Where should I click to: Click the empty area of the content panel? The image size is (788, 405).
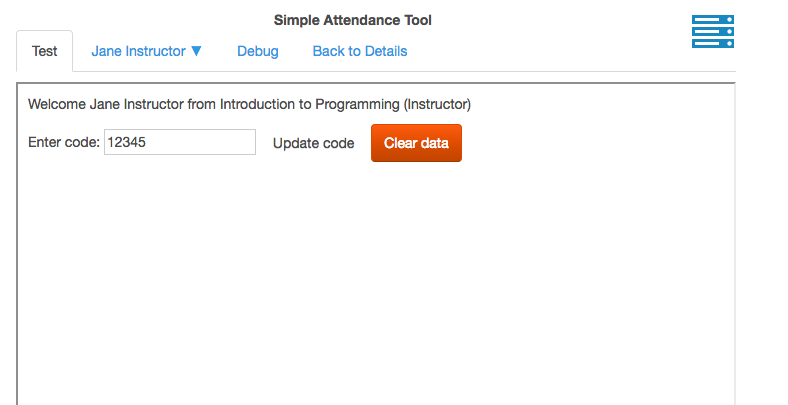(375, 280)
